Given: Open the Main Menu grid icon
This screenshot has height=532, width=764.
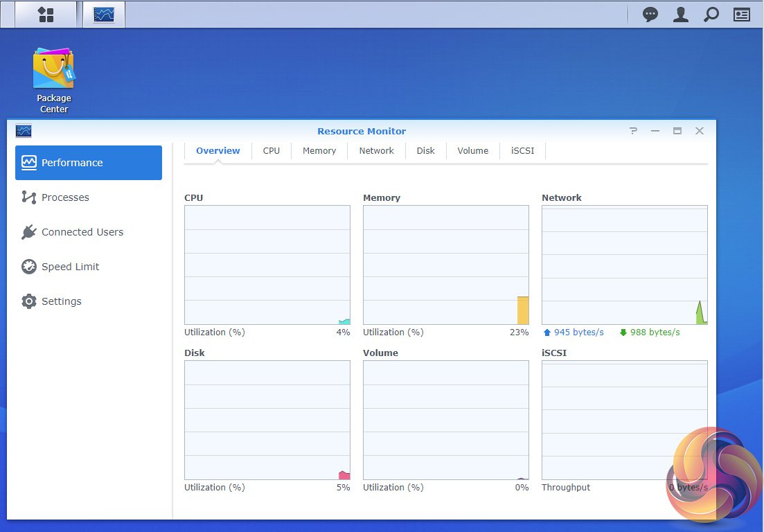Looking at the screenshot, I should pyautogui.click(x=46, y=15).
